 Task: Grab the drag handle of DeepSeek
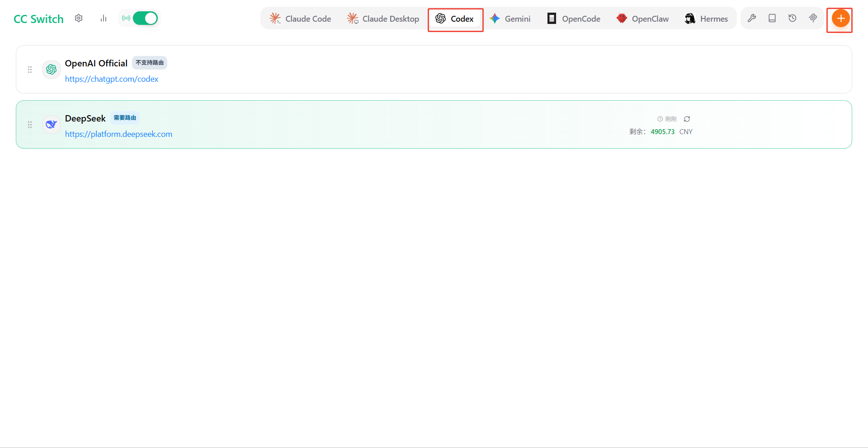click(x=30, y=125)
